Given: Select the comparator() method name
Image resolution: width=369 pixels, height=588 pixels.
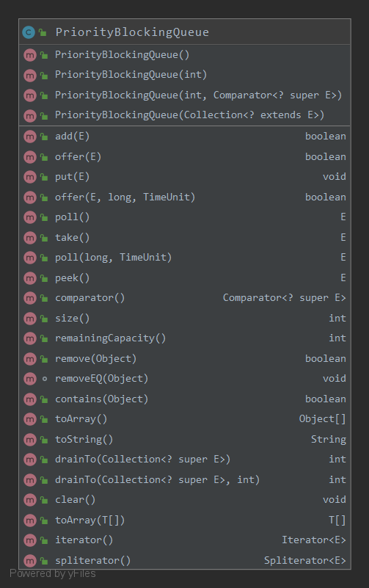Looking at the screenshot, I should click(x=90, y=298).
